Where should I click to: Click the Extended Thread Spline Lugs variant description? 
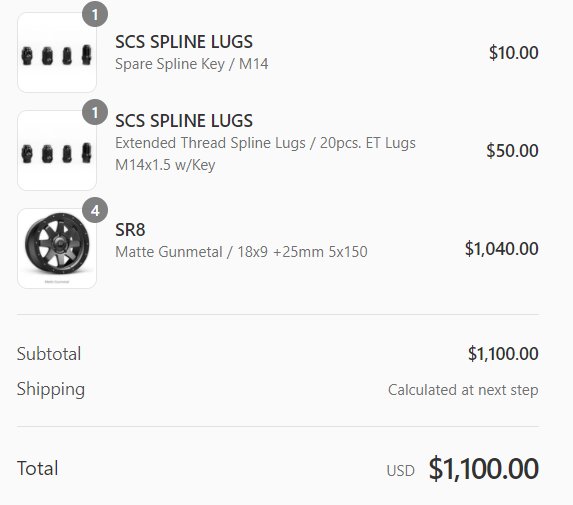click(265, 154)
